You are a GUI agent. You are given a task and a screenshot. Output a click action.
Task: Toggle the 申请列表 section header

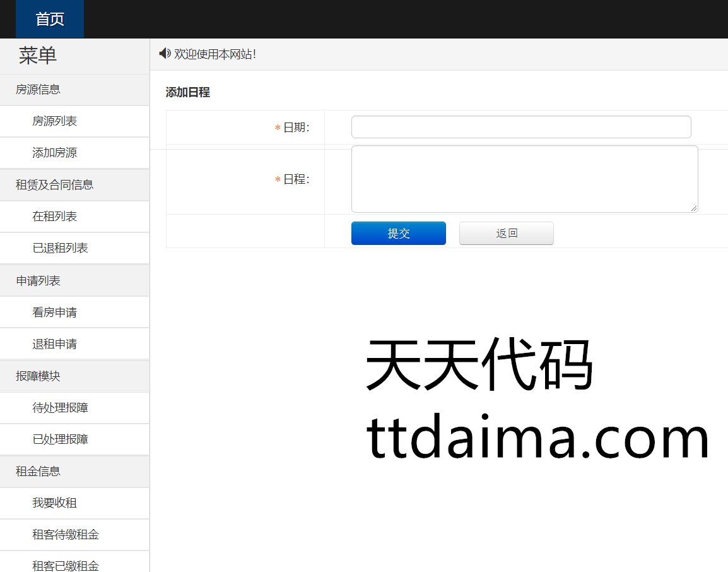(38, 281)
